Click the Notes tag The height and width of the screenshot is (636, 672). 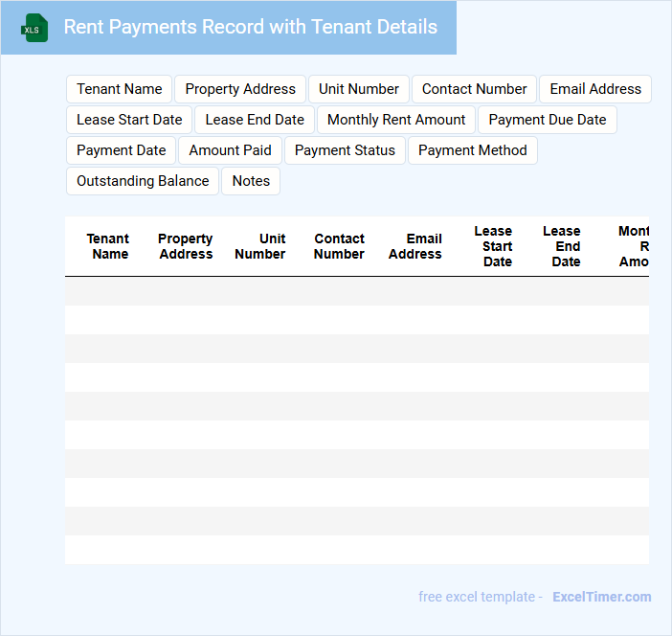[251, 181]
